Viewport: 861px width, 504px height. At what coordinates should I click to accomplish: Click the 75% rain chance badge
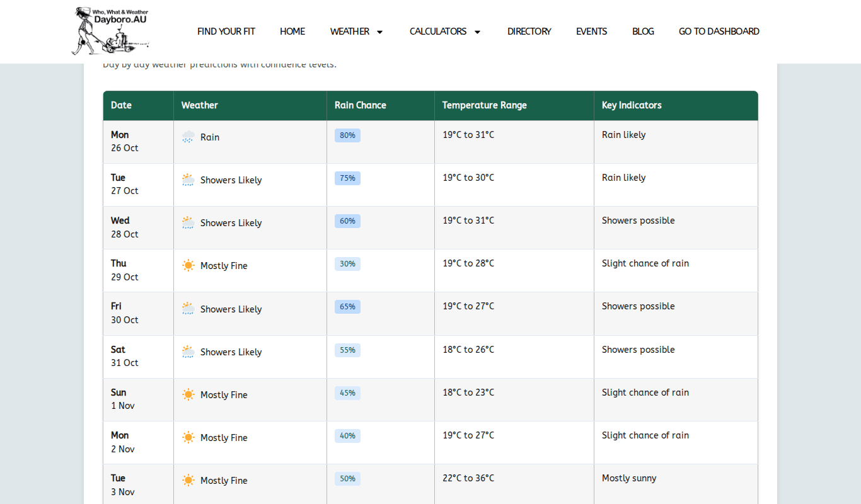(x=347, y=178)
